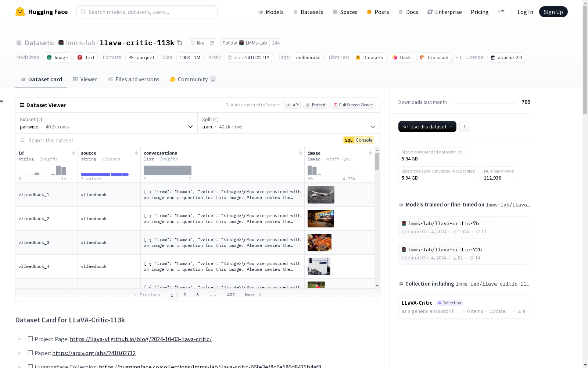The width and height of the screenshot is (588, 368).
Task: Jump to page 402 of the viewer
Action: pyautogui.click(x=231, y=295)
